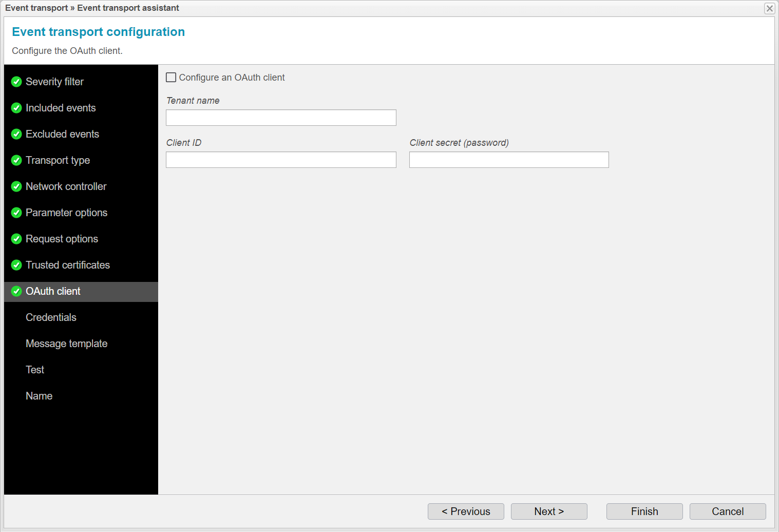Click the checkmark beside Trusted certificates
This screenshot has width=779, height=532.
[16, 265]
